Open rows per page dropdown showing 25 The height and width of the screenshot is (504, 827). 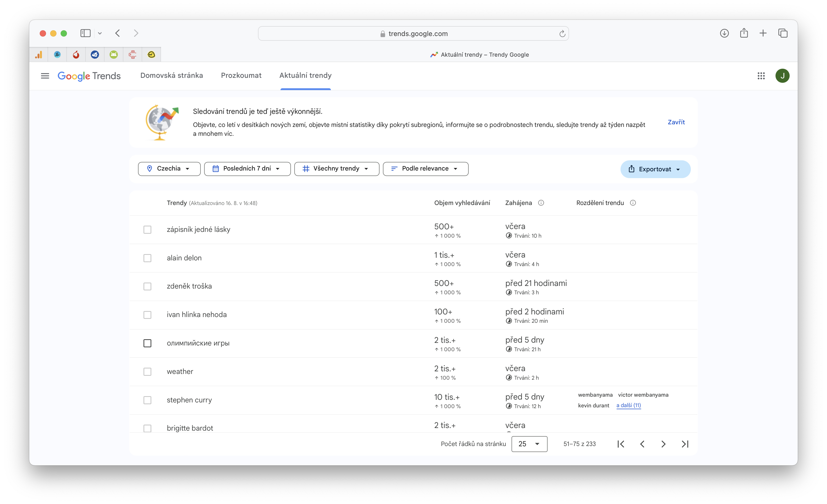[x=529, y=444]
